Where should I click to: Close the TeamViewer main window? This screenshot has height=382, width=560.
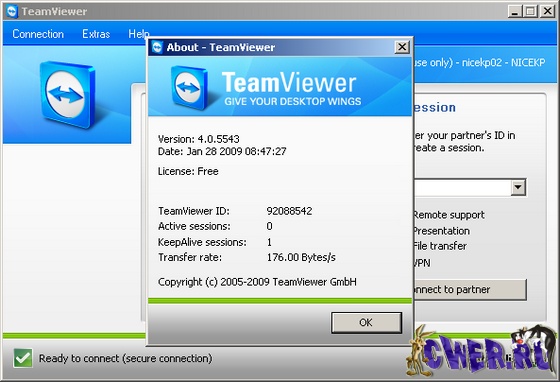(x=547, y=11)
